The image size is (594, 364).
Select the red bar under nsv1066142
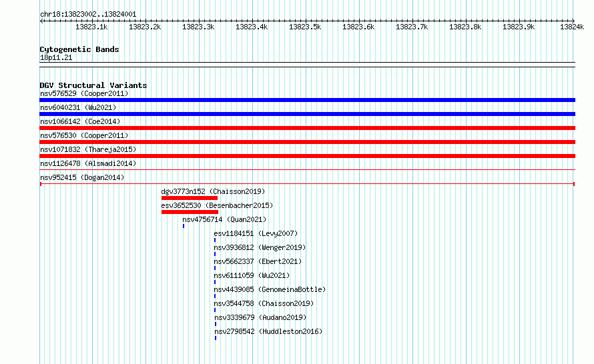coord(307,128)
